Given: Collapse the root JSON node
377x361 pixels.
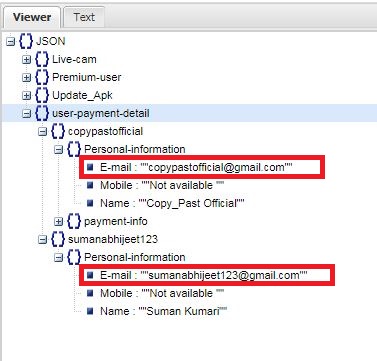Looking at the screenshot, I should pyautogui.click(x=11, y=42).
